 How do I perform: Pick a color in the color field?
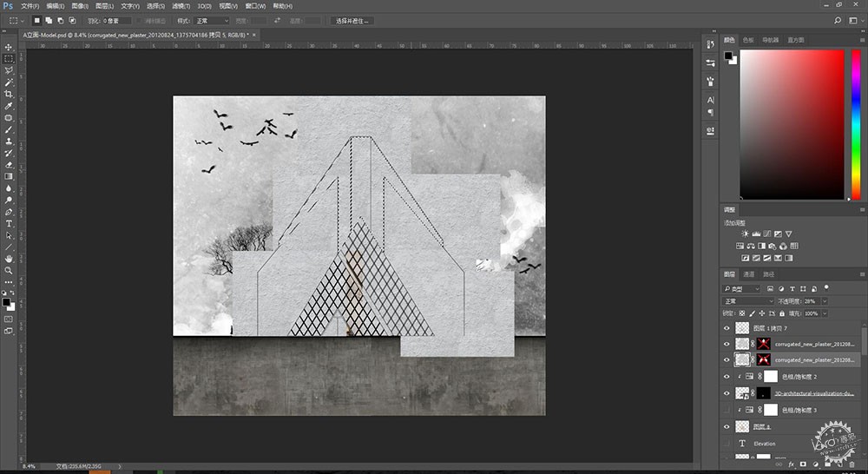pyautogui.click(x=792, y=125)
